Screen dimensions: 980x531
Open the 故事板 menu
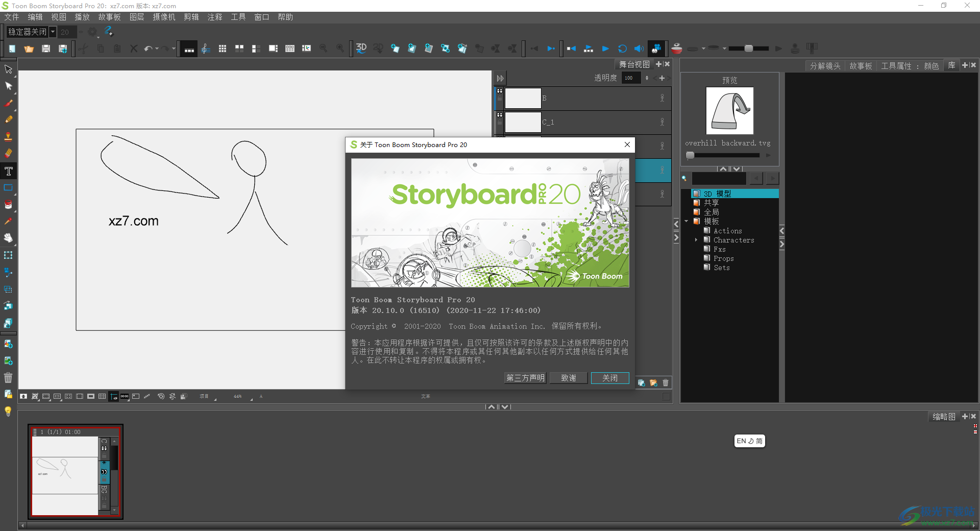109,17
